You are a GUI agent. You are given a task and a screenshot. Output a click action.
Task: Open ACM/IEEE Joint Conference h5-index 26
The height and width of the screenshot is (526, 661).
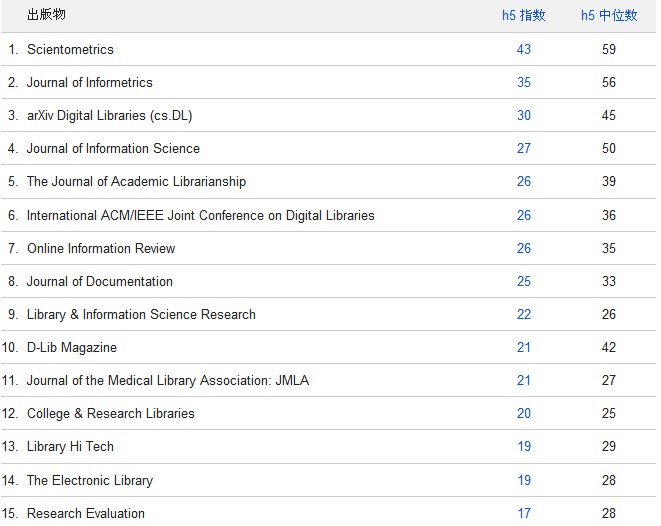(524, 215)
